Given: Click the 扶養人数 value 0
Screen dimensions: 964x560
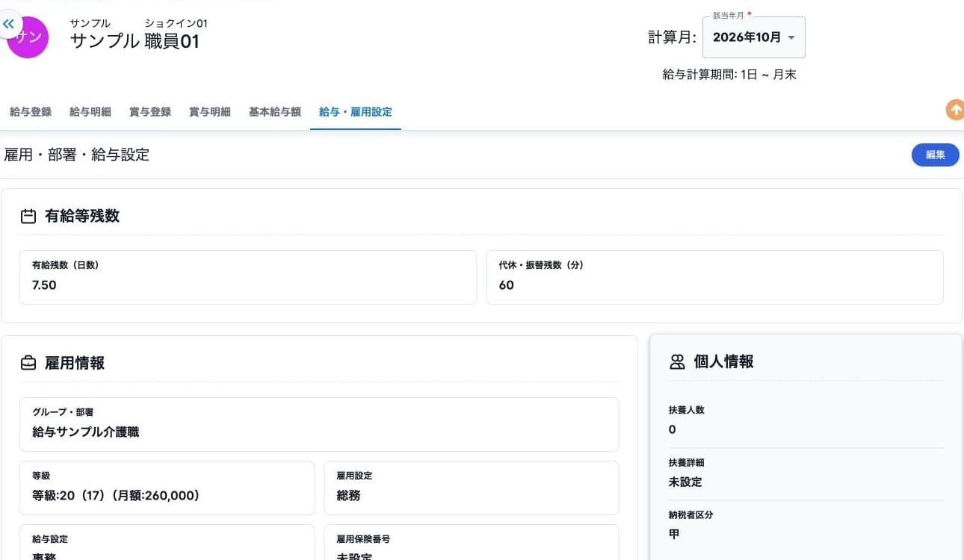Looking at the screenshot, I should point(673,429).
